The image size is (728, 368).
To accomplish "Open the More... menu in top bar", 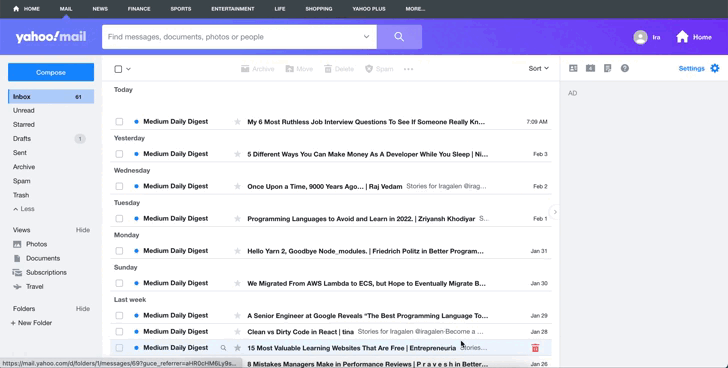I will point(415,9).
